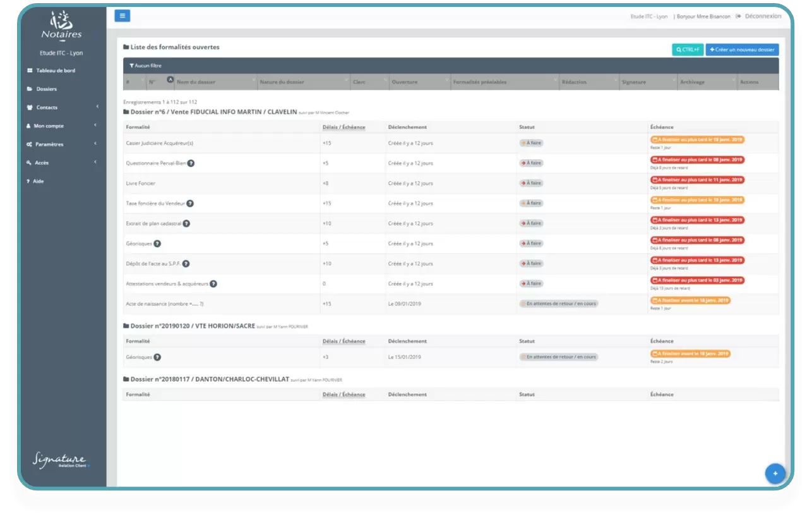Click the Déconnexion logout link
Viewport: 812px width, 522px height.
pos(762,16)
